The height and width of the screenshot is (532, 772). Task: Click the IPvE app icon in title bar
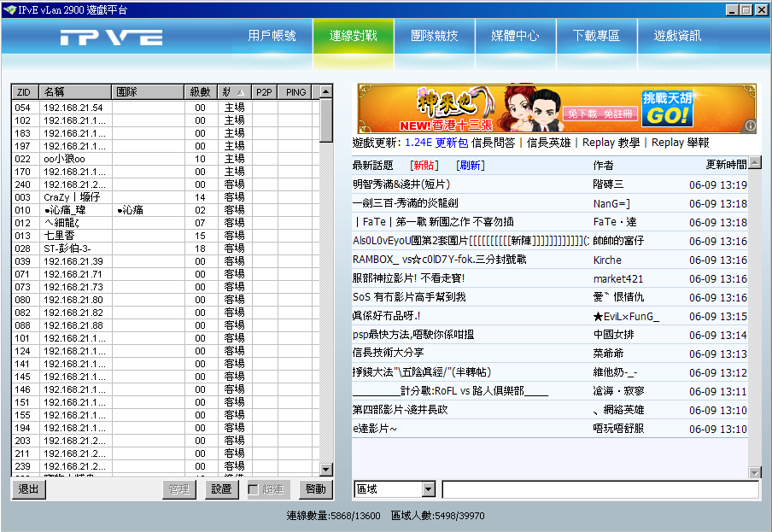9,9
